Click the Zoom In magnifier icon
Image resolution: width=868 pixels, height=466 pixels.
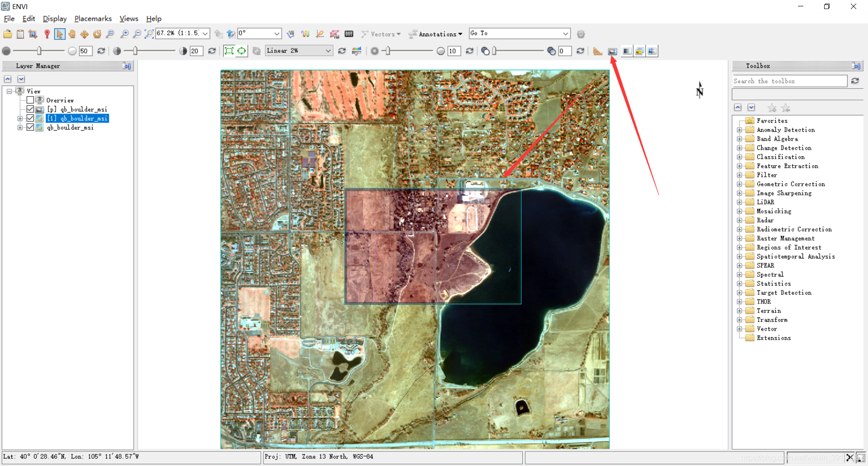tap(124, 34)
